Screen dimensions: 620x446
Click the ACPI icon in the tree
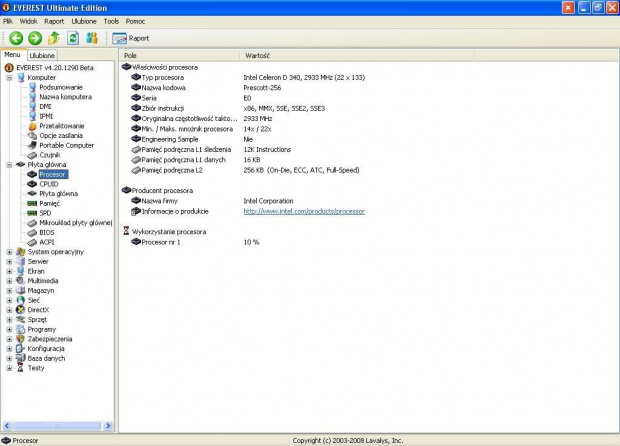(32, 242)
